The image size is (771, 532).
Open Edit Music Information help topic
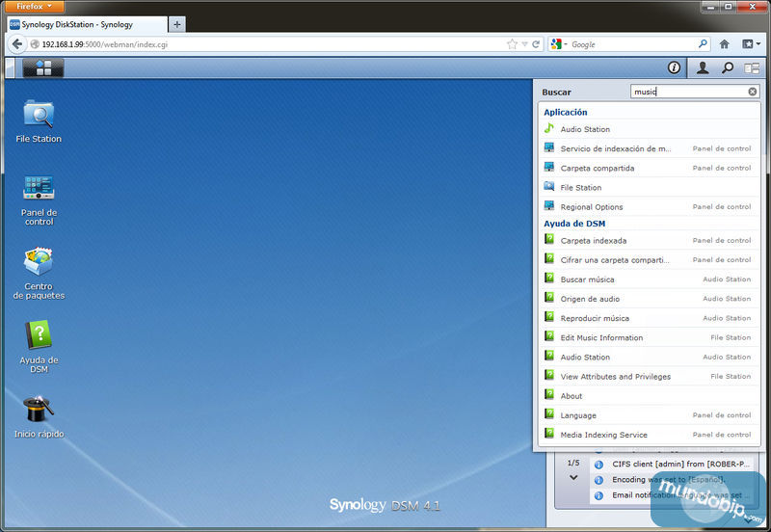click(649, 337)
